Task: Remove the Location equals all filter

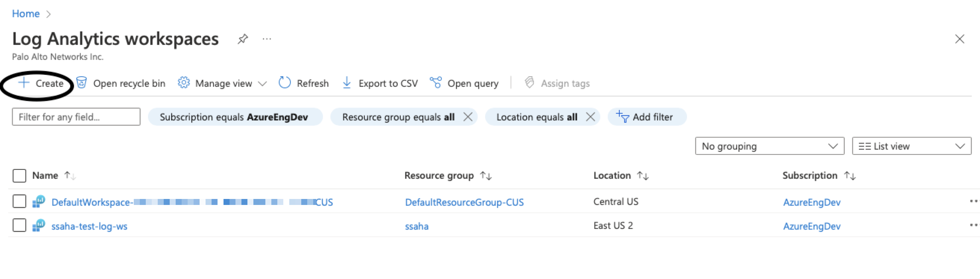Action: coord(591,117)
